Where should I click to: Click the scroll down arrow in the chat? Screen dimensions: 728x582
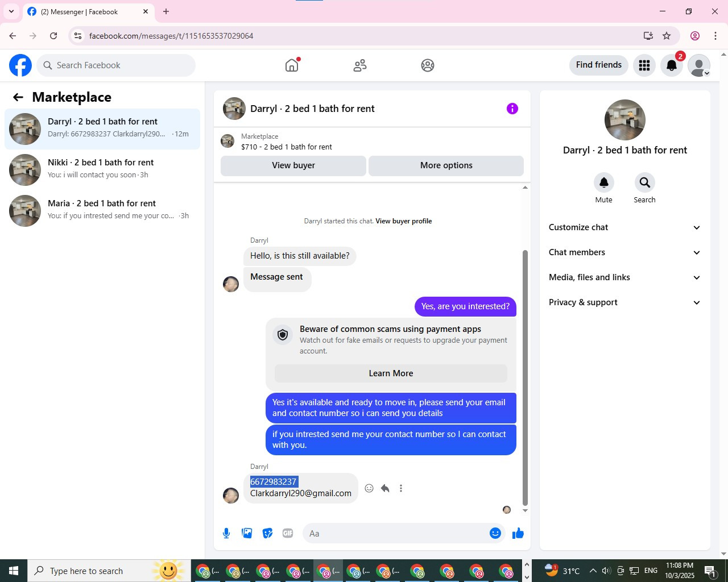pos(525,510)
